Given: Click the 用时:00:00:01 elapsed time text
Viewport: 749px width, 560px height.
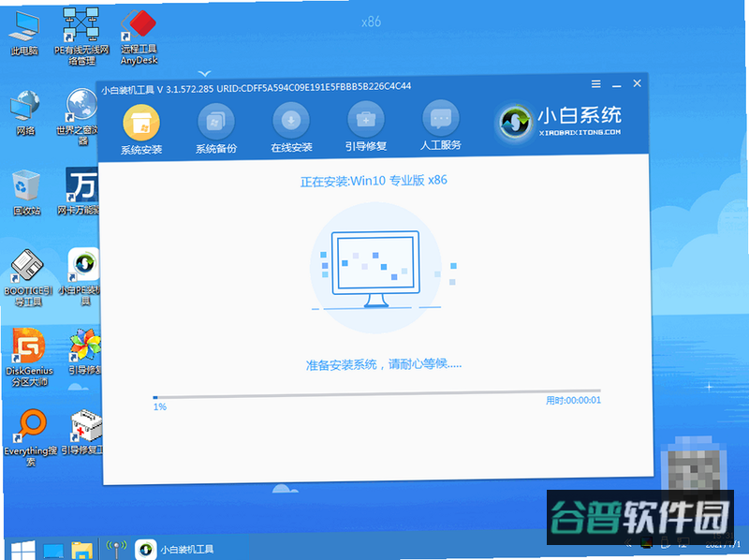Looking at the screenshot, I should pos(573,401).
